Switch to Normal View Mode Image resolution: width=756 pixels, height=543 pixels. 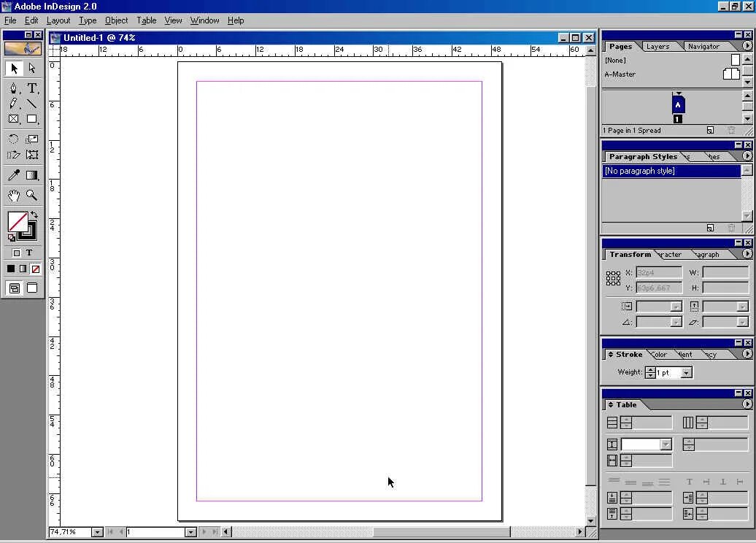[15, 288]
